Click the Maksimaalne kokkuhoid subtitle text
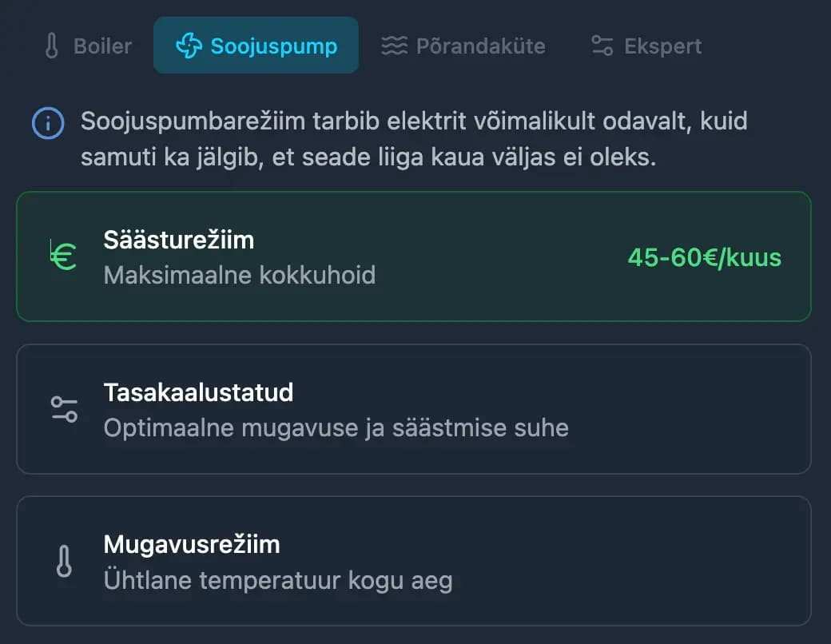Image resolution: width=831 pixels, height=644 pixels. coord(240,276)
